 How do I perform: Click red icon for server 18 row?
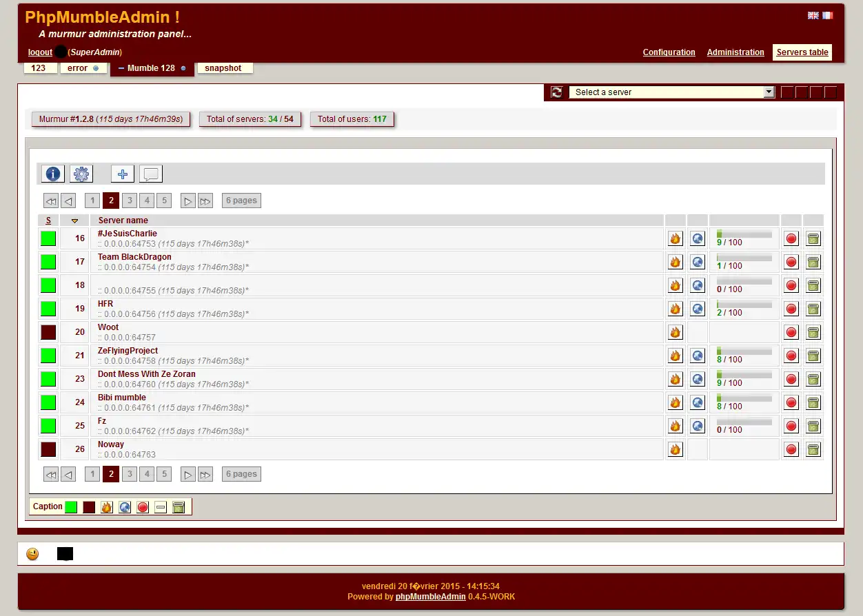(791, 285)
